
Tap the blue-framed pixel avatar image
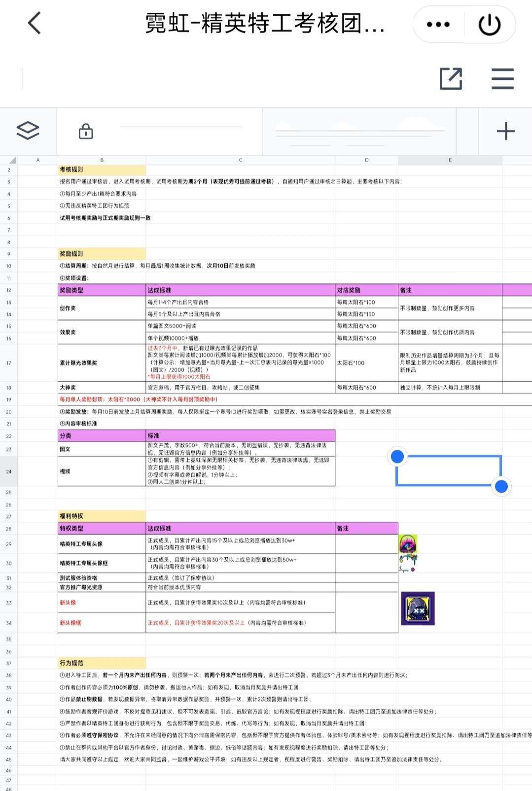(418, 609)
